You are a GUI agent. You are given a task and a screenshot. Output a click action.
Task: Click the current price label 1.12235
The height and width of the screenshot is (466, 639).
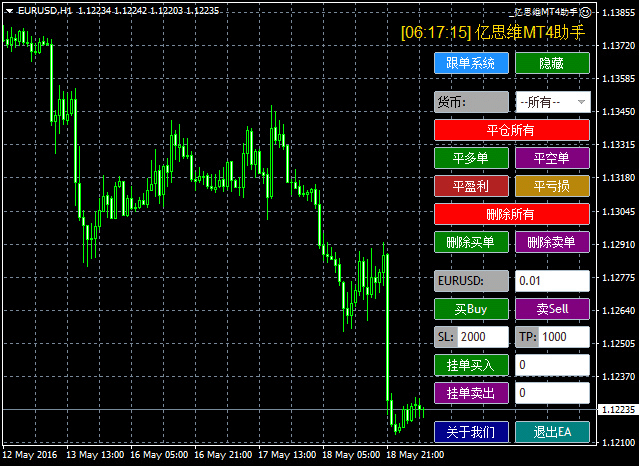(618, 410)
